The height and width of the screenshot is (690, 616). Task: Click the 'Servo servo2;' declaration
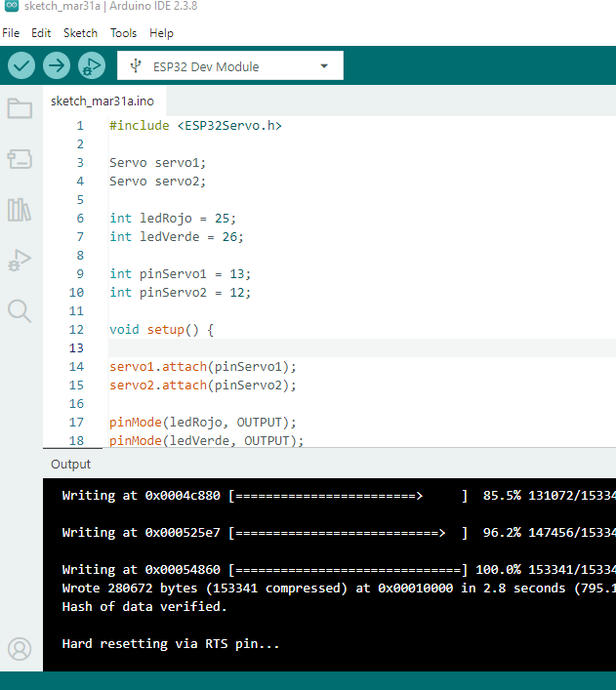click(x=157, y=182)
